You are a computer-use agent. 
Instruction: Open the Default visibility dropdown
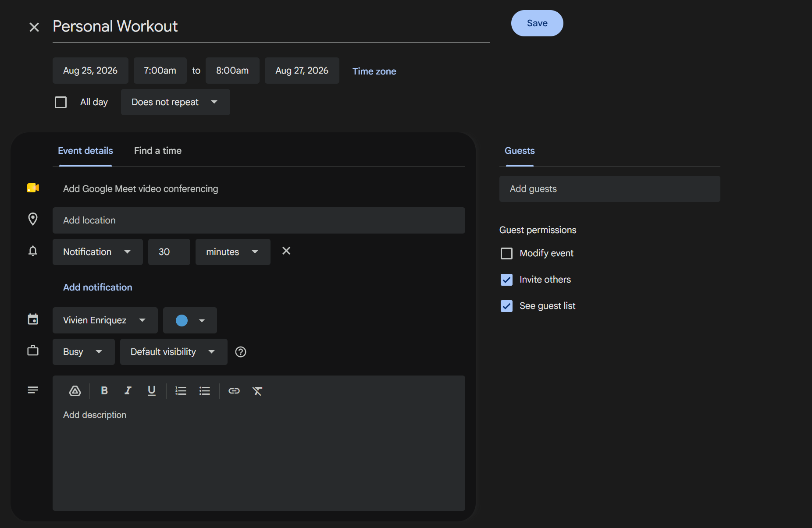[x=174, y=352]
